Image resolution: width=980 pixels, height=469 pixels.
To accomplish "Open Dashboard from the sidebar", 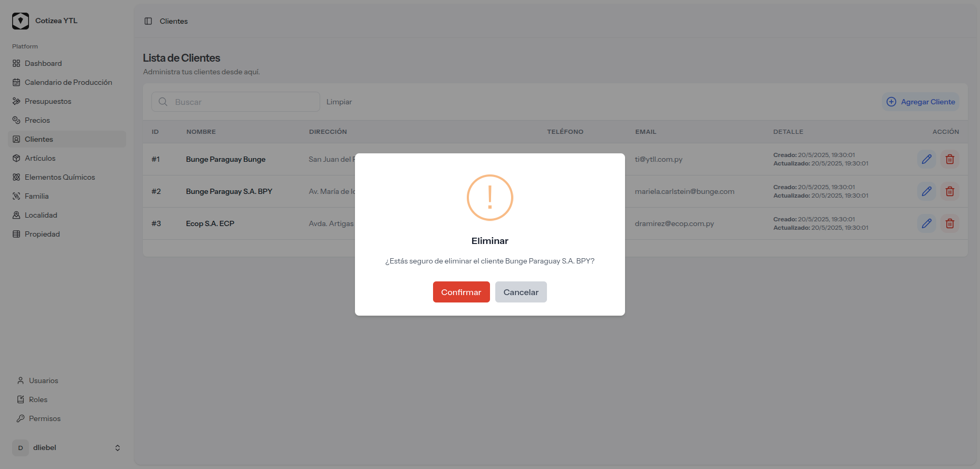I will [x=43, y=63].
